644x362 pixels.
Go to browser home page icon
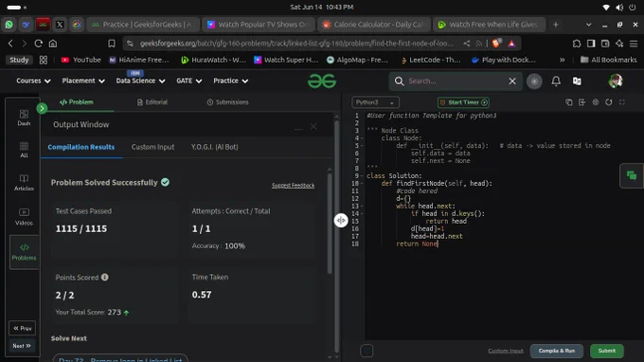point(53,44)
